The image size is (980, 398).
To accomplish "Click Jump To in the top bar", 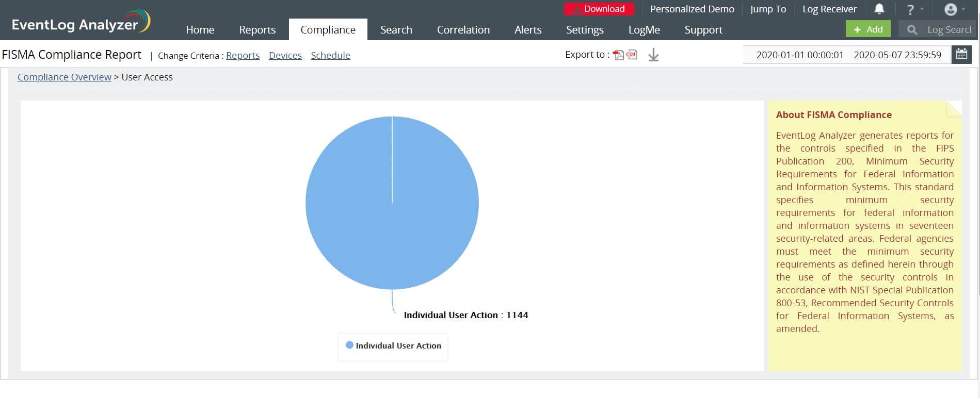I will [768, 9].
